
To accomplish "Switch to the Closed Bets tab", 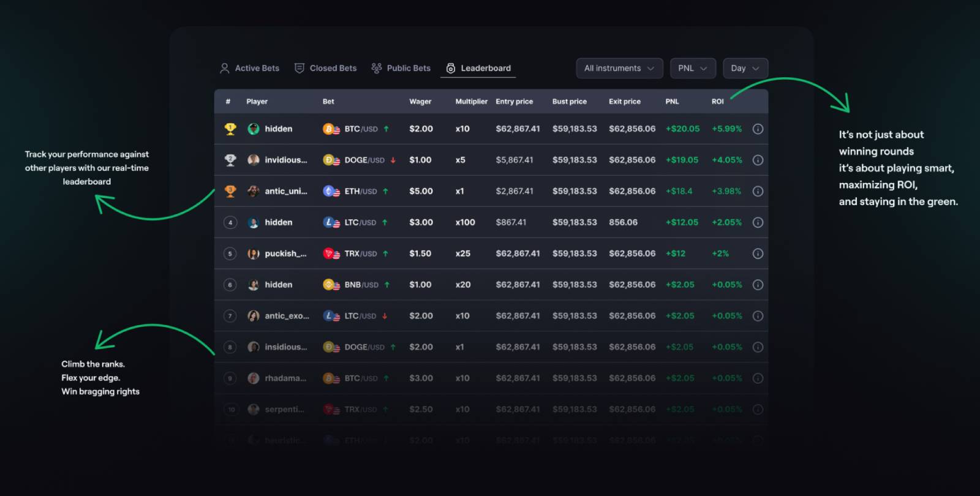I will point(325,68).
